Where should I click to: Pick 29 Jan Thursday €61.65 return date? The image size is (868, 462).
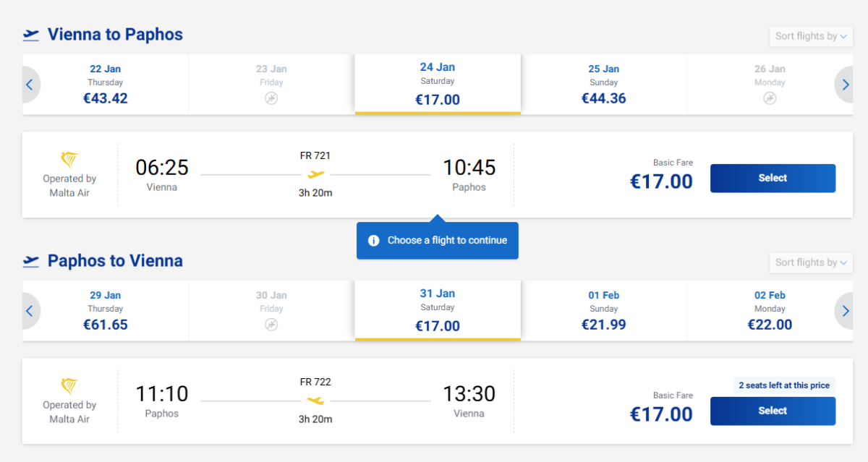click(106, 311)
